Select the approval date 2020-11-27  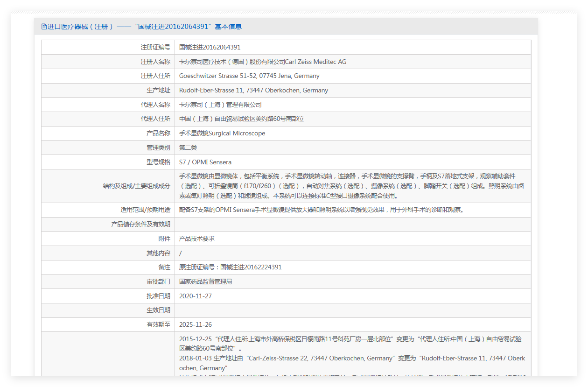coord(196,296)
